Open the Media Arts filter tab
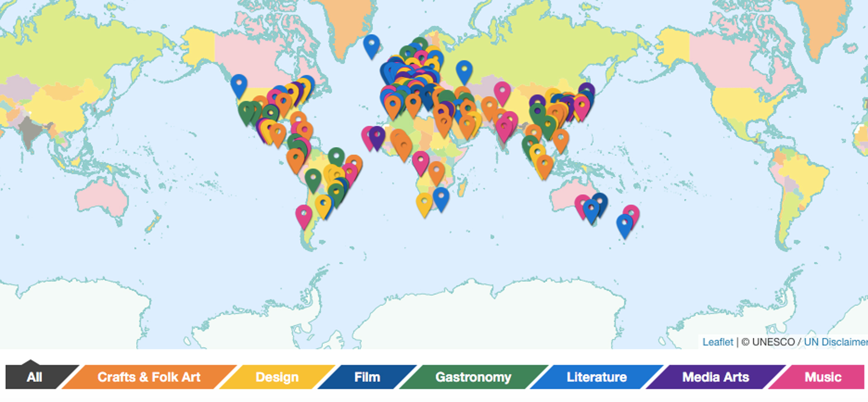The height and width of the screenshot is (402, 868). 716,377
